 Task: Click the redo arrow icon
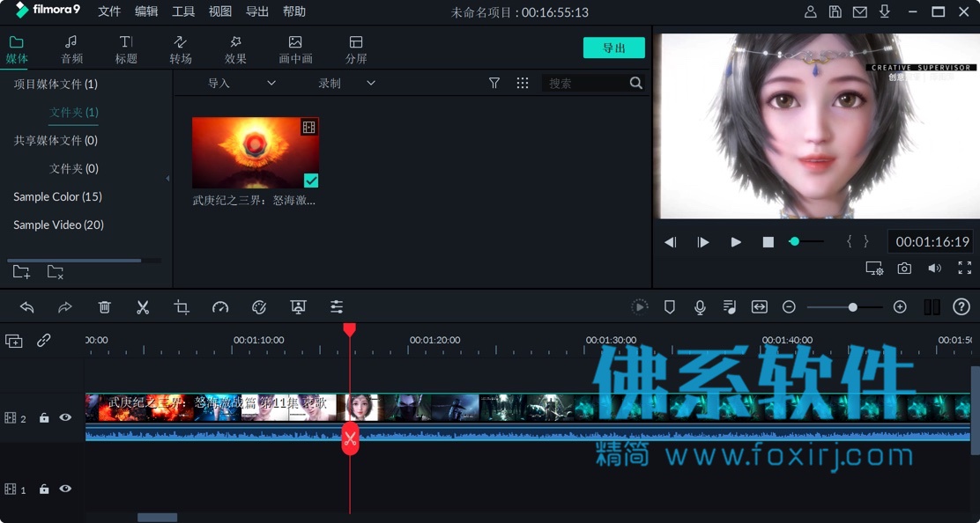(x=65, y=307)
